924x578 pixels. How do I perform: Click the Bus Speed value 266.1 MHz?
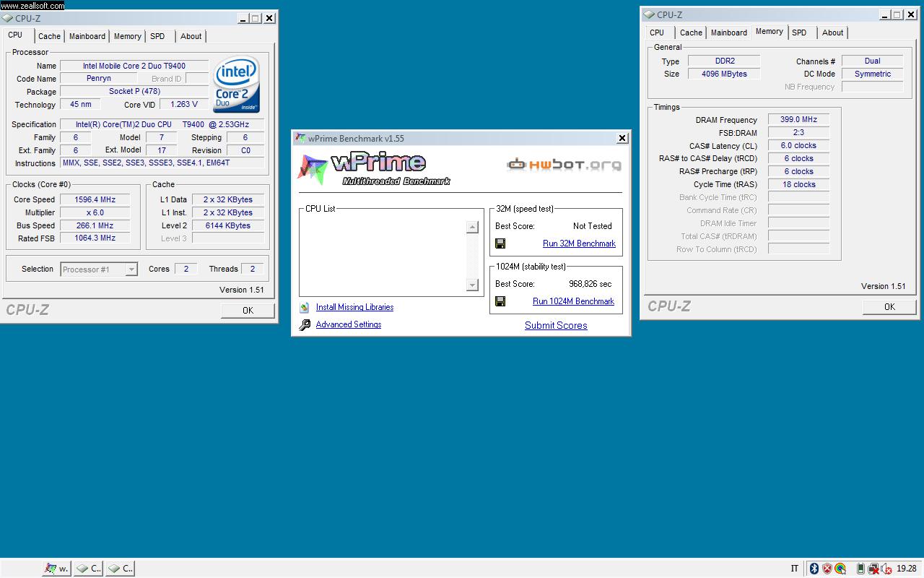click(x=95, y=225)
